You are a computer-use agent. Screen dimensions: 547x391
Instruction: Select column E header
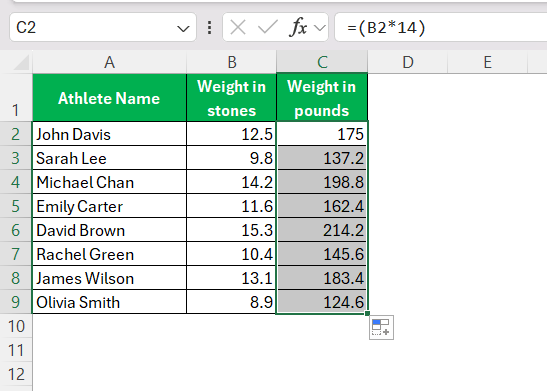pyautogui.click(x=488, y=62)
